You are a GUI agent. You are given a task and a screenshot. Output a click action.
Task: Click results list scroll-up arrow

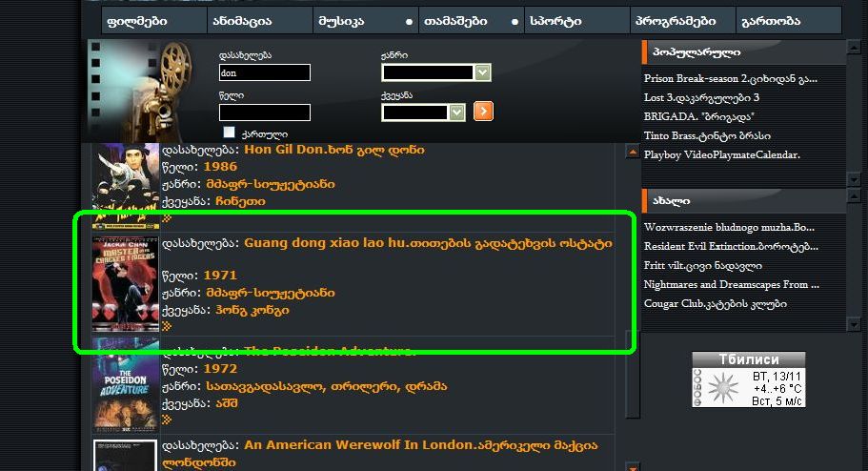point(632,152)
